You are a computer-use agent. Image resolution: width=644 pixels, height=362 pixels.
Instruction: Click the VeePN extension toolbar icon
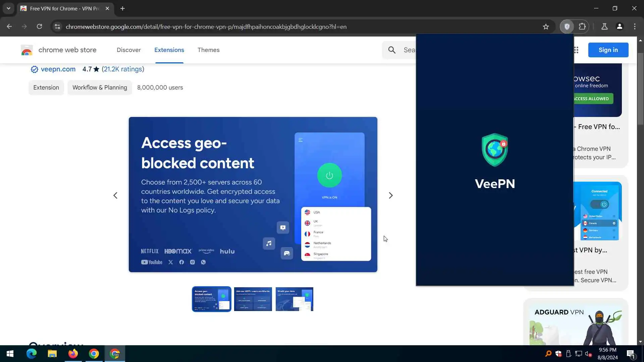567,26
